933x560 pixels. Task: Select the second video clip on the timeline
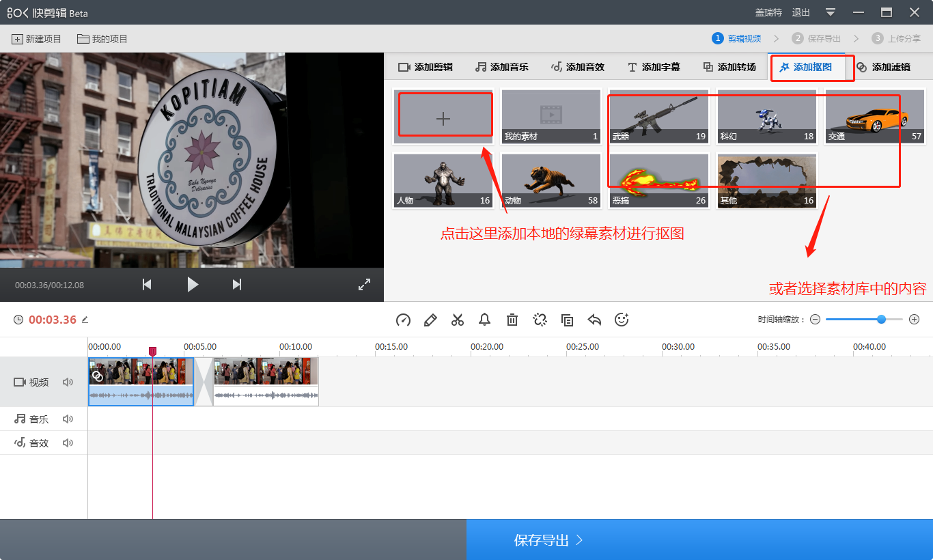(266, 382)
